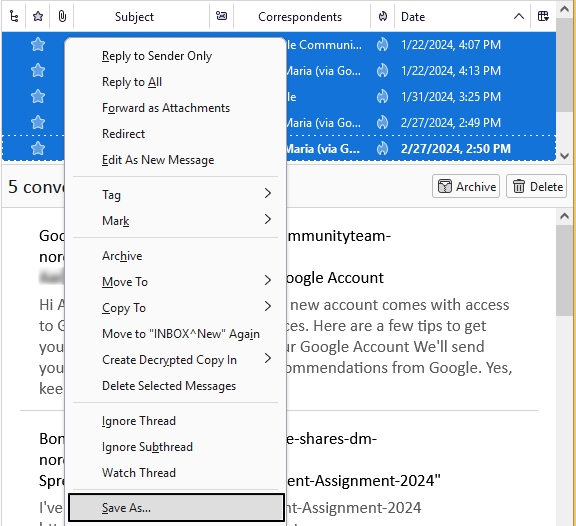Viewport: 576px width, 526px height.
Task: Click the junk flame icon on the 4:07 PM message
Action: [382, 45]
